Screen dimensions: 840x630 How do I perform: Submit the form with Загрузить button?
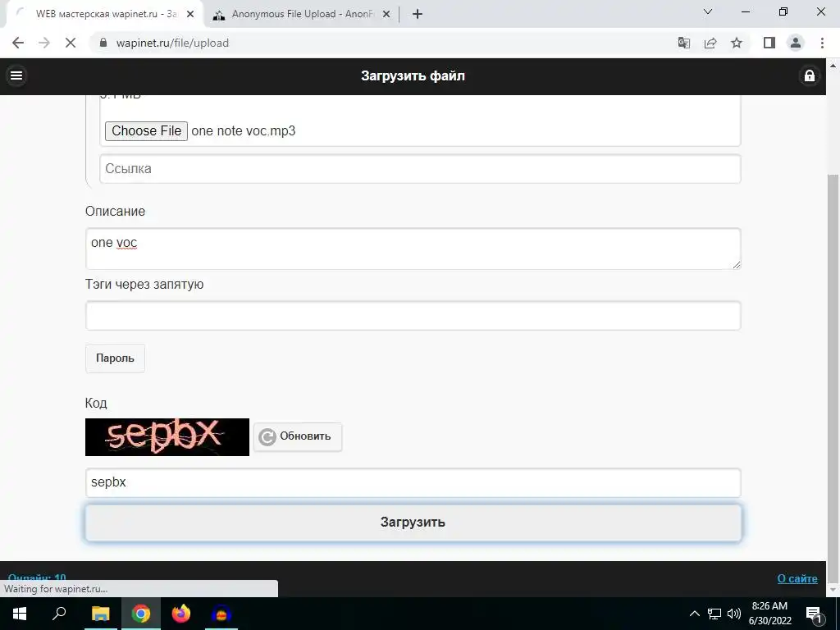413,523
